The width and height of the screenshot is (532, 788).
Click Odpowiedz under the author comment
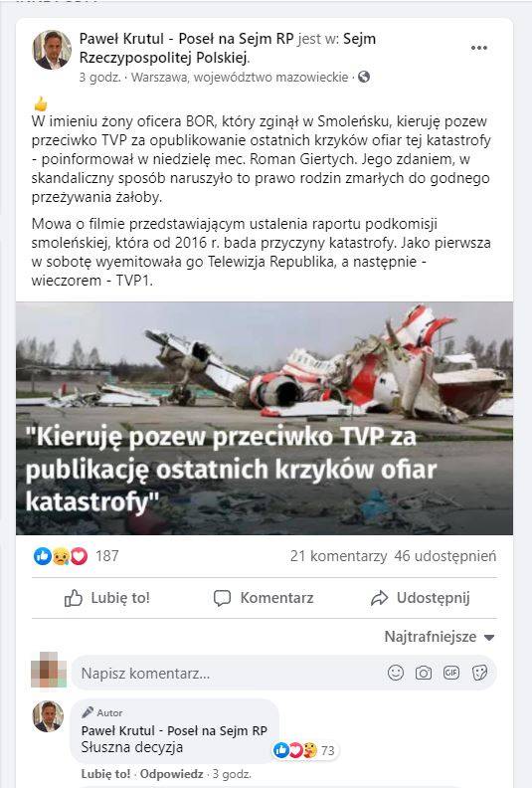click(x=171, y=774)
